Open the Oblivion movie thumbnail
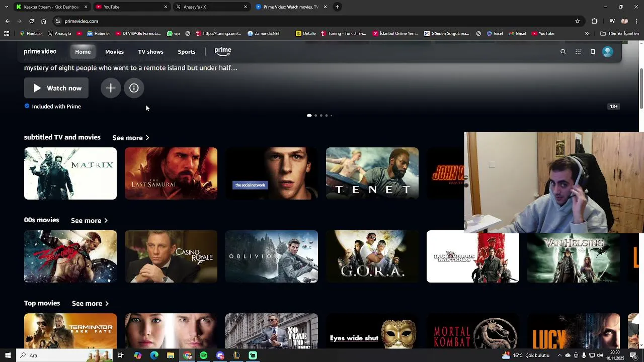 click(272, 256)
